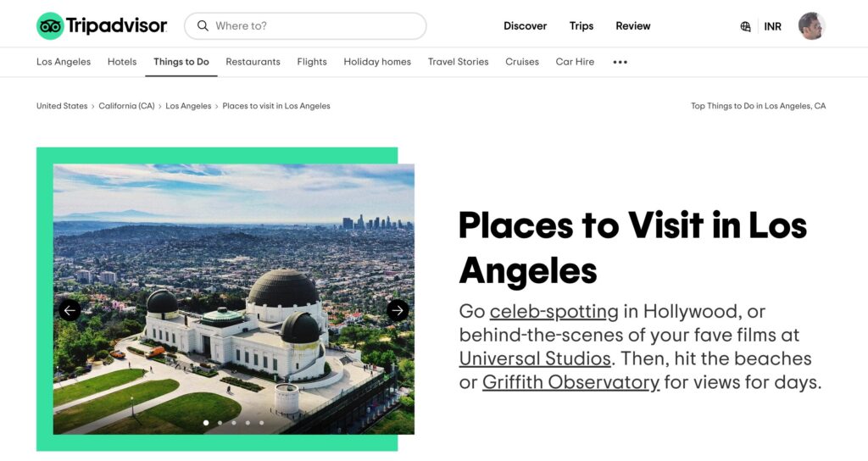The image size is (868, 461).
Task: Open the Trips menu item
Action: coord(581,26)
